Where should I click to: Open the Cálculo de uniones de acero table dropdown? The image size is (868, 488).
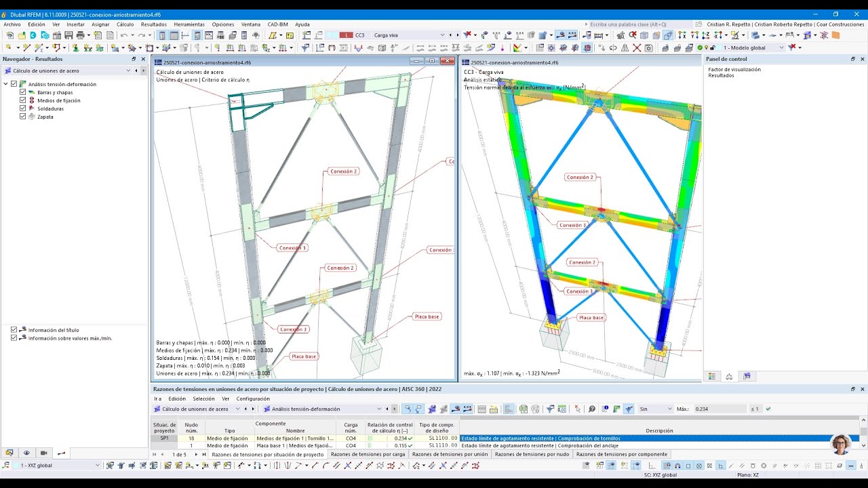pyautogui.click(x=237, y=409)
